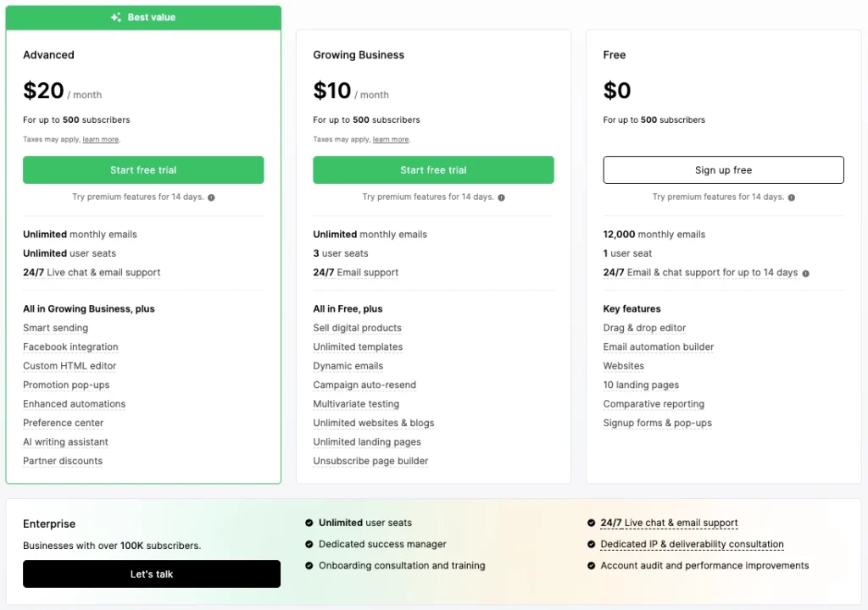Screen dimensions: 868x610
Task: Click Unlimited landing pages feature
Action: 366,441
